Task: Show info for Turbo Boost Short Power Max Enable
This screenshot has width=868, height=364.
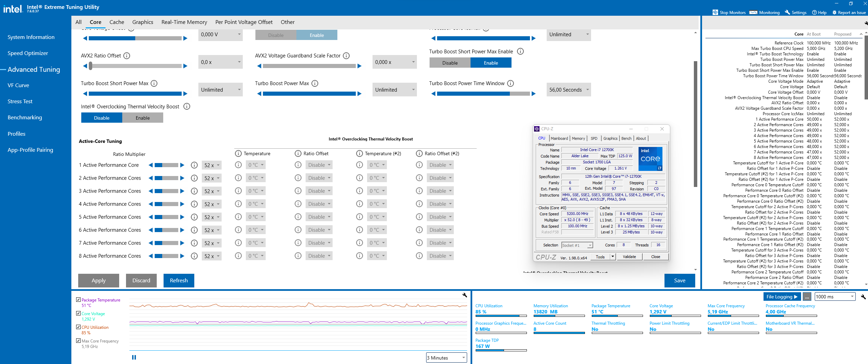Action: point(520,52)
